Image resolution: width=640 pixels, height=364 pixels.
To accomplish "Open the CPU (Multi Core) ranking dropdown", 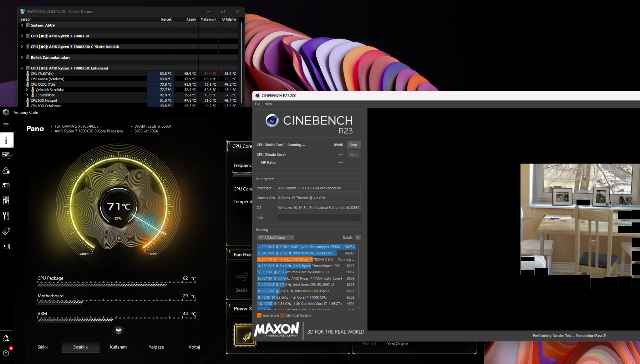I will tap(275, 238).
